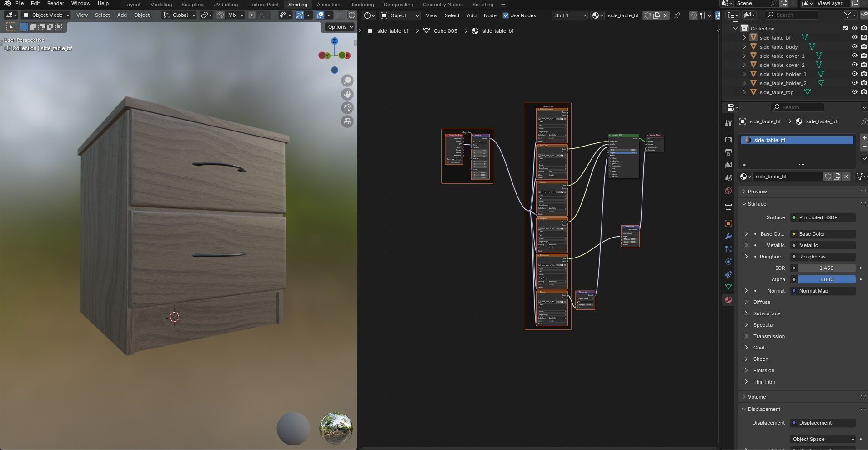868x450 pixels.
Task: Open the Material properties tab icon
Action: point(728,300)
